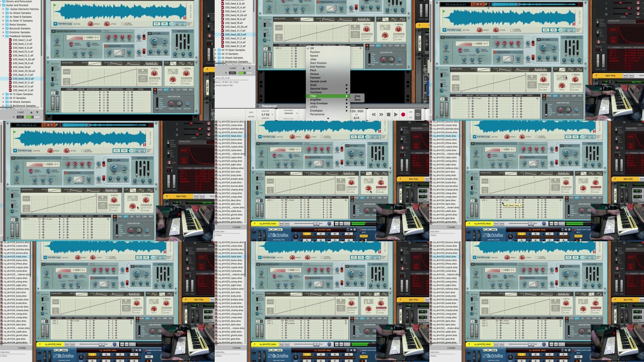Screen dimensions: 644x362
Task: Feedback Samples view: click red sample end marker
Action: point(185,18)
